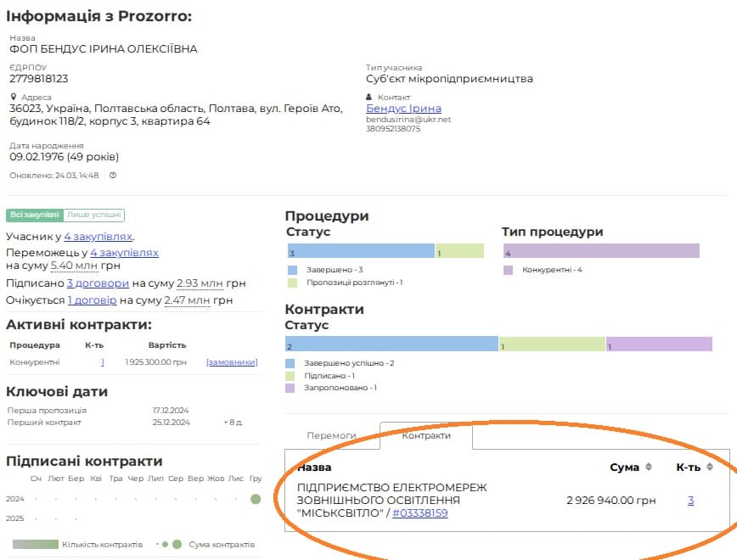This screenshot has height=560, width=737.
Task: Open the 'Бендус Ірина' contact link
Action: 403,109
